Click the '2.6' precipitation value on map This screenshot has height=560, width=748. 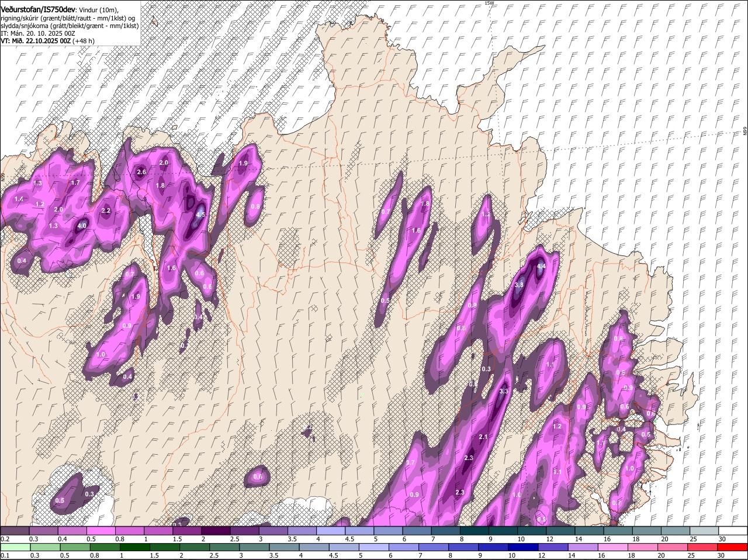[141, 172]
